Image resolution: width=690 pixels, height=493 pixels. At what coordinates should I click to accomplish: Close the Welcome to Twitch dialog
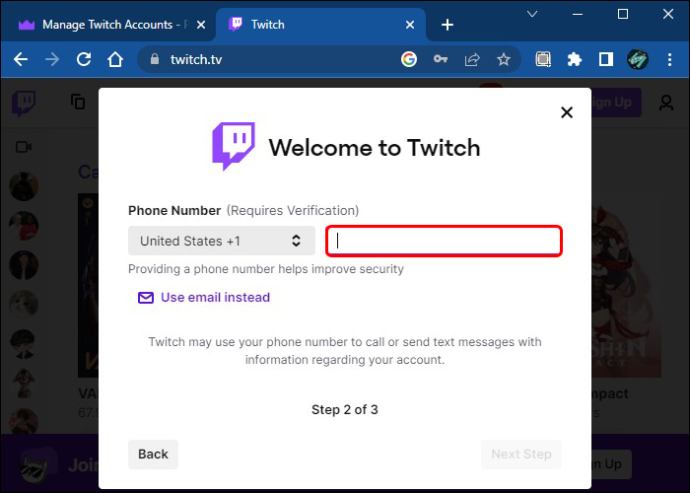coord(567,113)
